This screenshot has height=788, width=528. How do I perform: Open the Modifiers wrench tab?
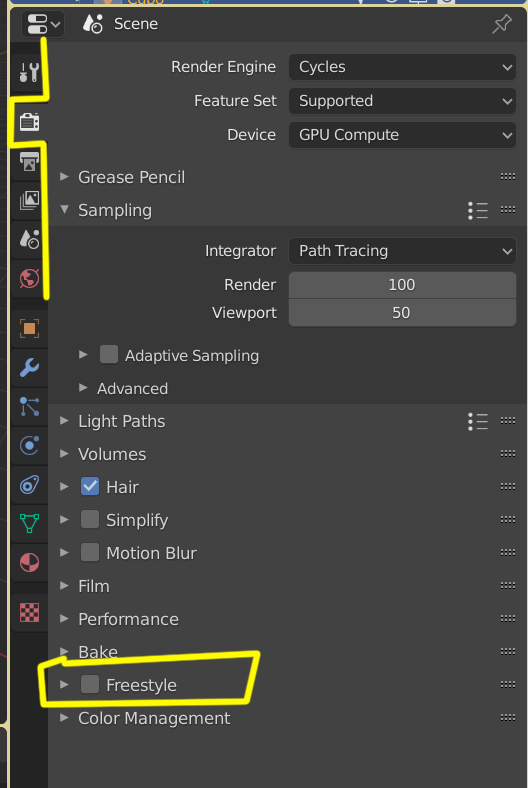point(29,367)
